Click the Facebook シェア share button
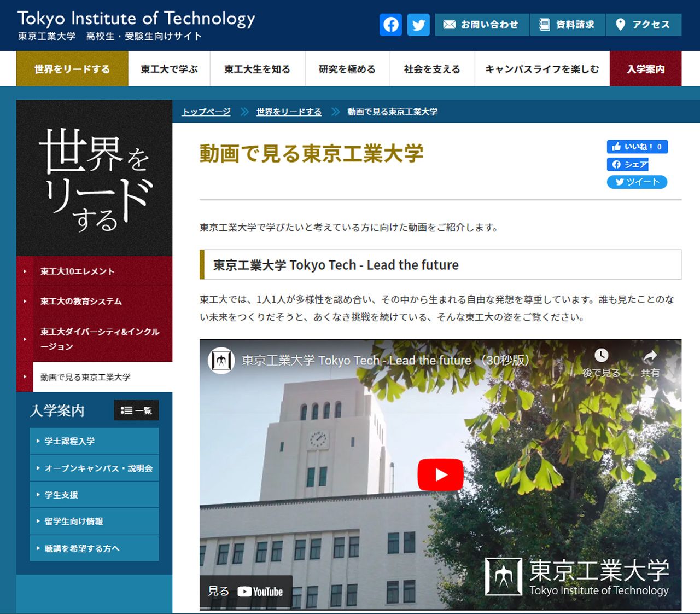This screenshot has width=700, height=614. tap(628, 164)
